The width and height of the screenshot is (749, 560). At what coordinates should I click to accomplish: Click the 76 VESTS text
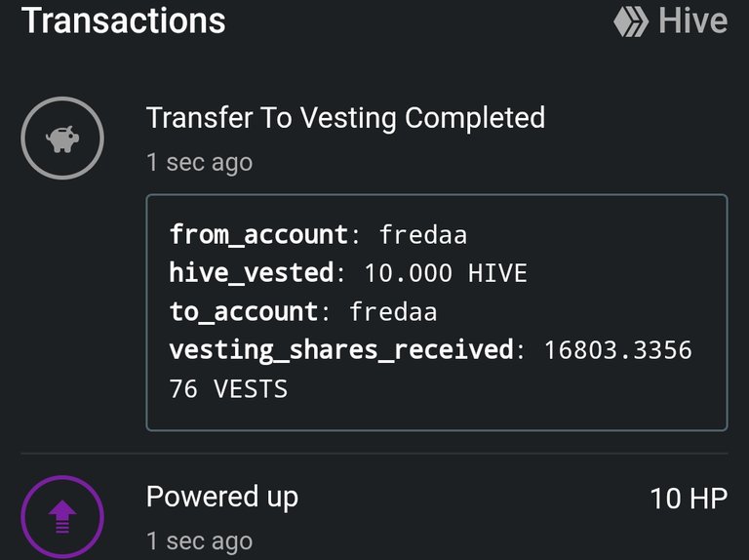[x=228, y=388]
